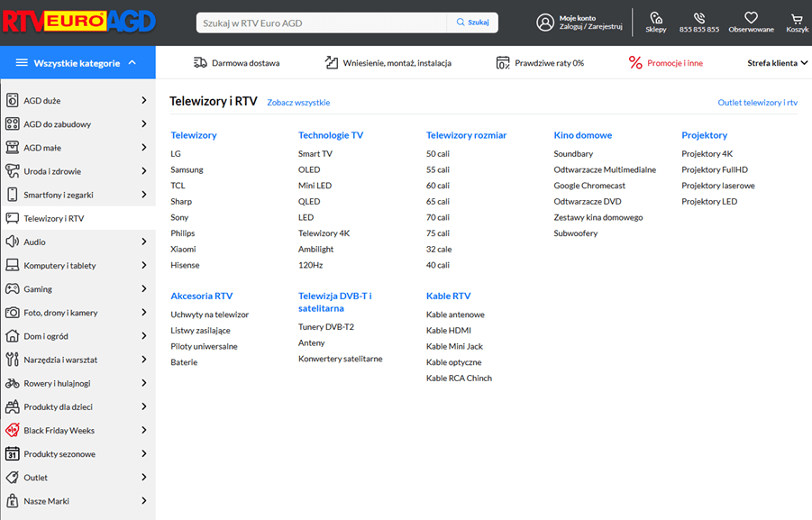Click the Darmowa dostawa truck icon
Screen dimensions: 812x520
point(200,63)
